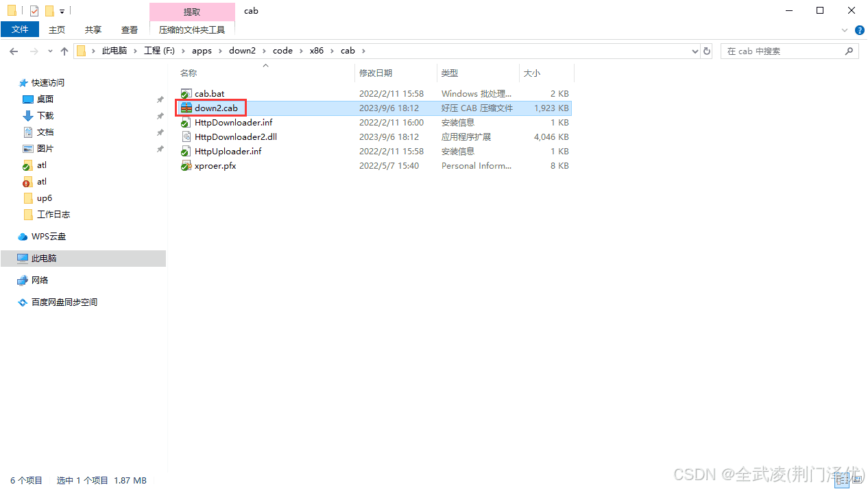Open the help question mark icon

859,30
